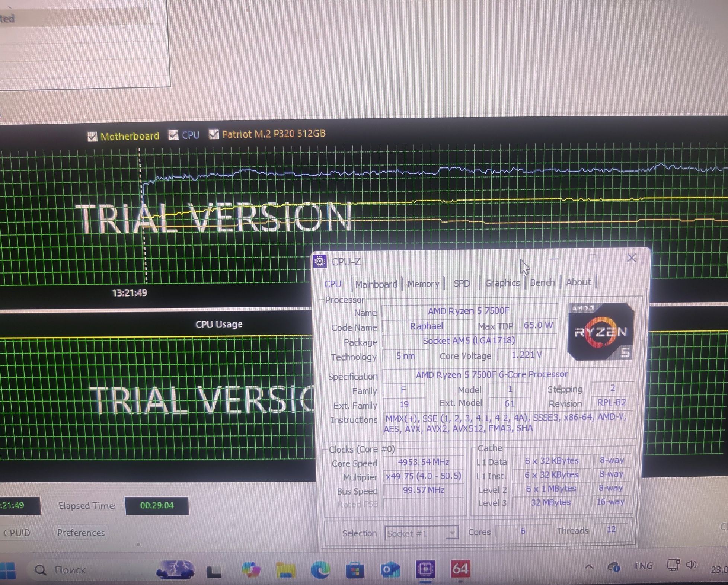
Task: Click the Revision value RPL-B2
Action: (612, 402)
